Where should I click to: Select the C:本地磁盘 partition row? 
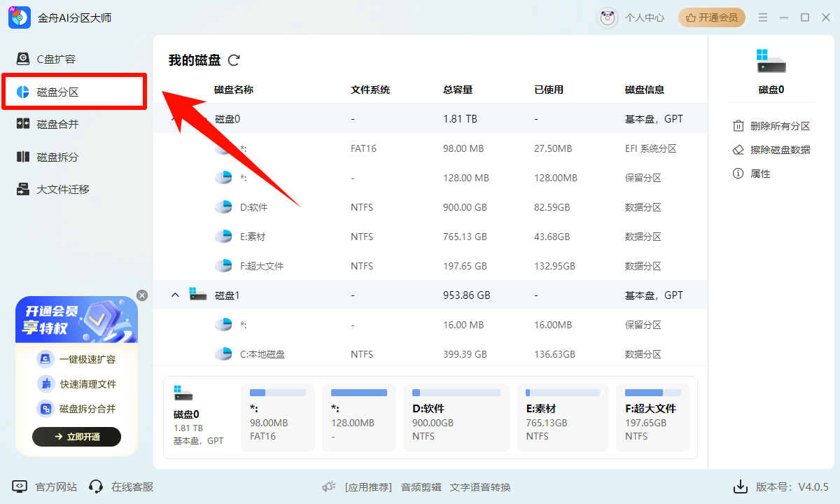[x=420, y=354]
